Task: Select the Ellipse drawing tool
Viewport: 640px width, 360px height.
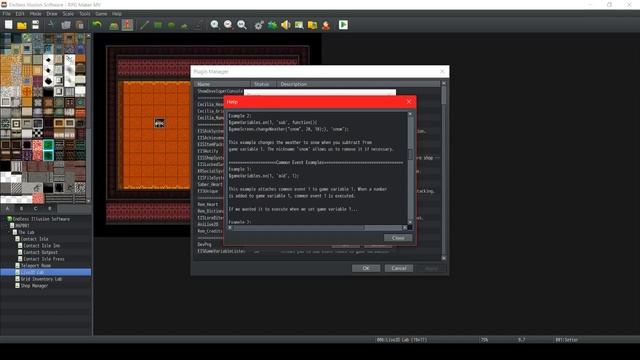Action: pyautogui.click(x=171, y=25)
